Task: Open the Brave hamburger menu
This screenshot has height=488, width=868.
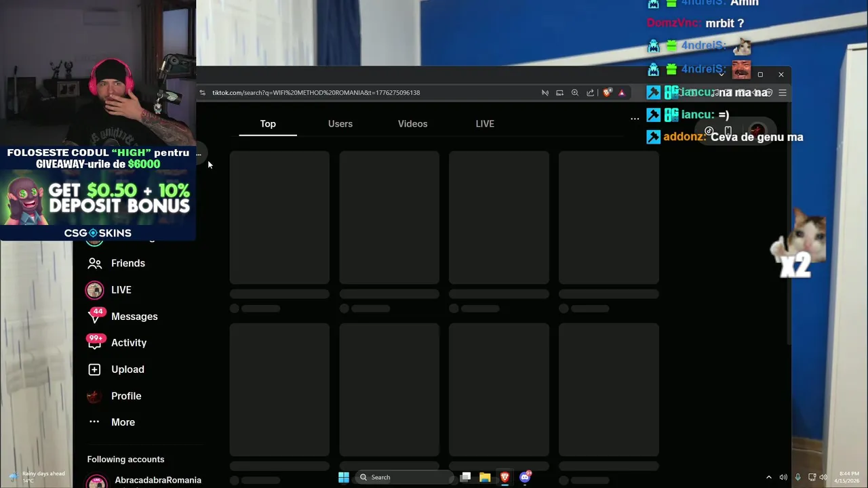Action: click(782, 92)
